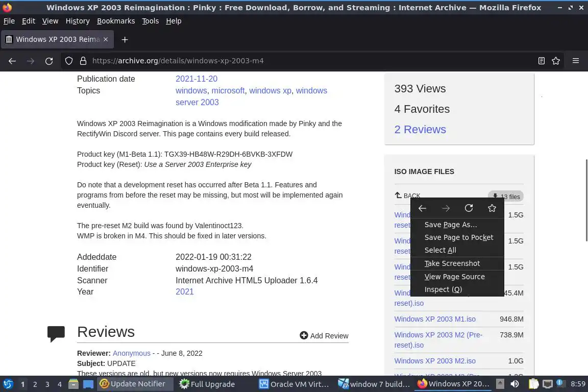
Task: Switch to virtual desktop 2
Action: [x=35, y=384]
